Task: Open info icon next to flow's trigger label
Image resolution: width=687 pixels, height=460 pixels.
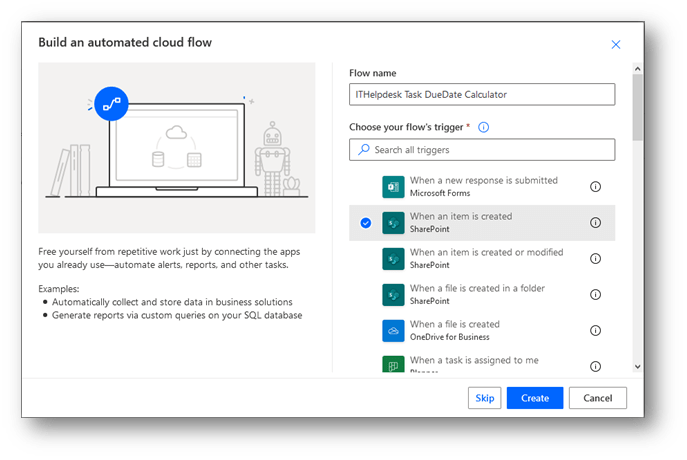Action: (483, 127)
